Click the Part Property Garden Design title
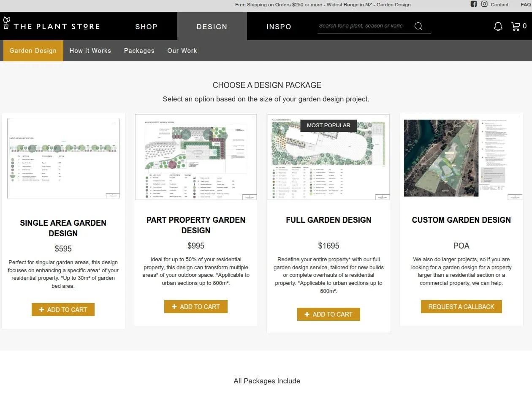This screenshot has height=399, width=532. click(196, 225)
